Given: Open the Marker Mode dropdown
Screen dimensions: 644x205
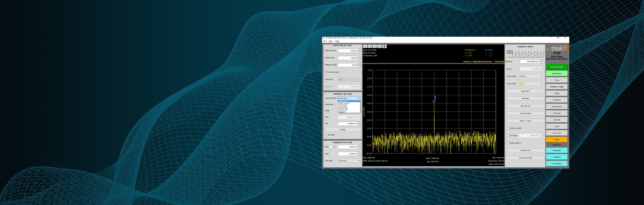Looking at the screenshot, I should [x=531, y=76].
